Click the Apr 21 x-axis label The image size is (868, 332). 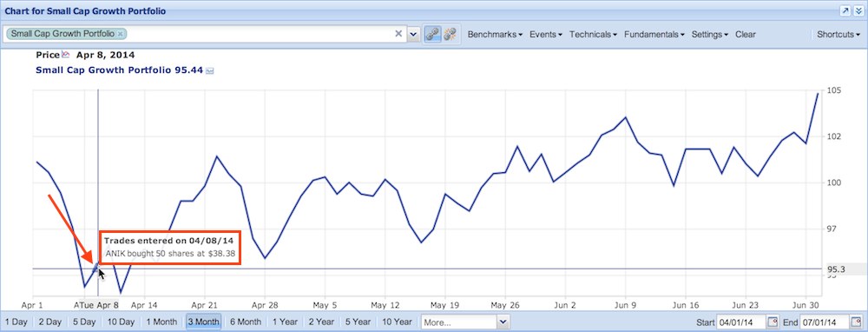pyautogui.click(x=205, y=305)
